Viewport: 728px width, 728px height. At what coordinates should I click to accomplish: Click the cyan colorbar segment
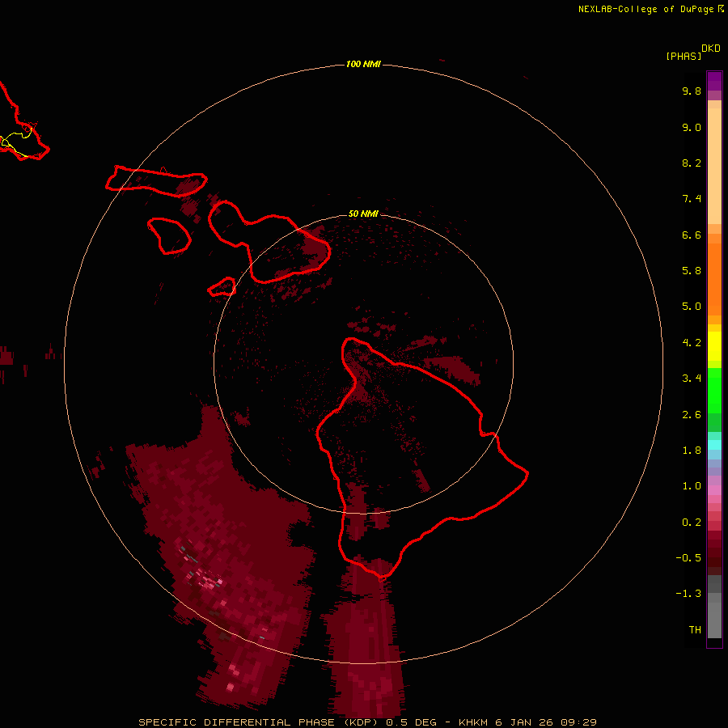pos(714,445)
